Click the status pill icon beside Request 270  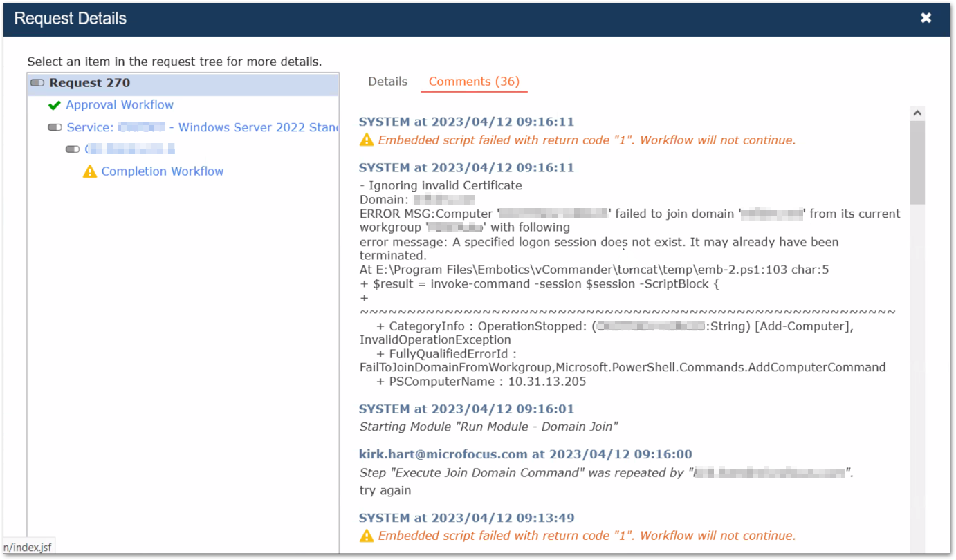pos(37,83)
